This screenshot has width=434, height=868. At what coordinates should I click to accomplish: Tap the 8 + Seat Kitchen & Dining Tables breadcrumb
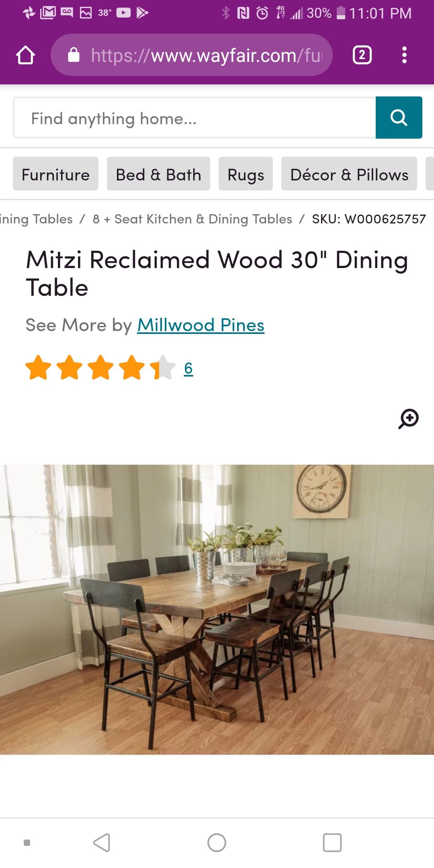coord(192,219)
